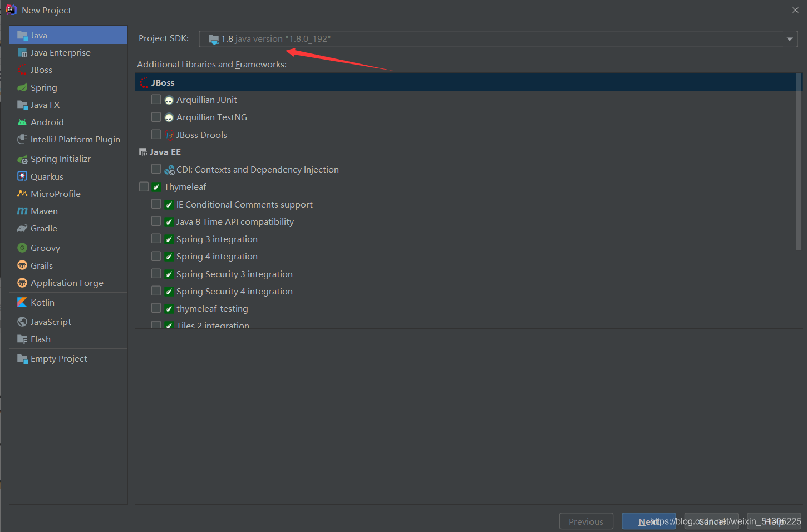This screenshot has width=807, height=532.
Task: Enable CDI Contexts and Dependency Injection
Action: tap(156, 169)
